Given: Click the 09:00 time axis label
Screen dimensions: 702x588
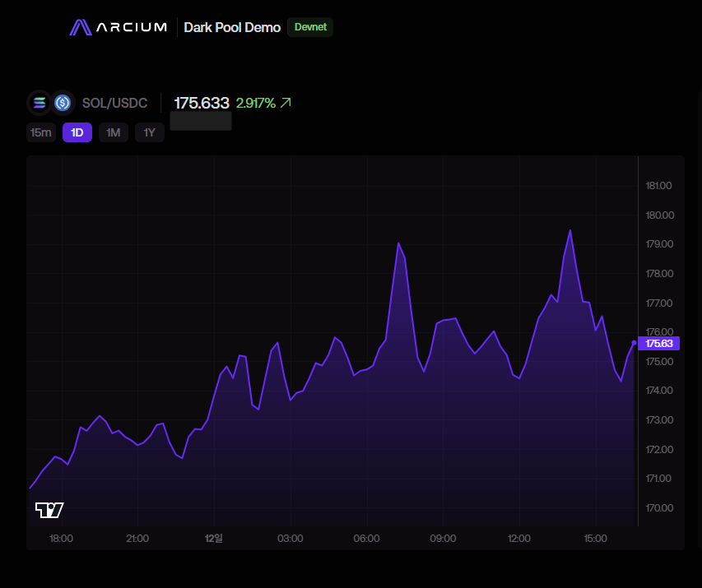Looking at the screenshot, I should click(443, 539).
